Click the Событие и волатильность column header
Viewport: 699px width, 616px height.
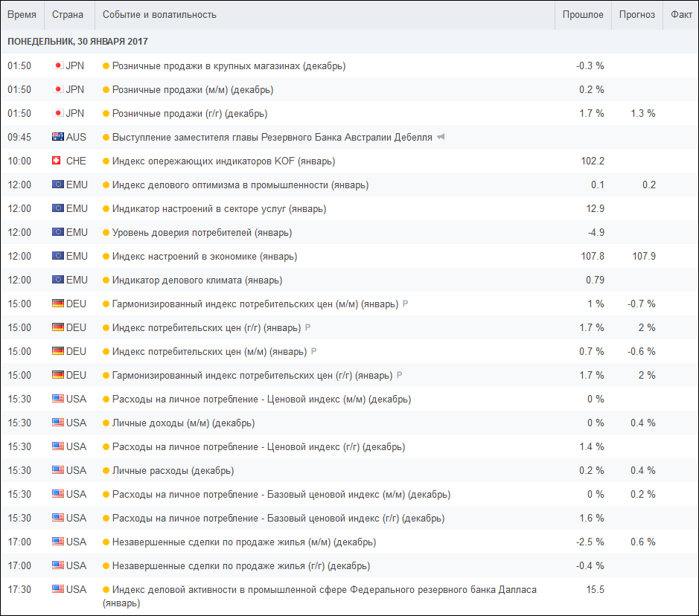159,15
